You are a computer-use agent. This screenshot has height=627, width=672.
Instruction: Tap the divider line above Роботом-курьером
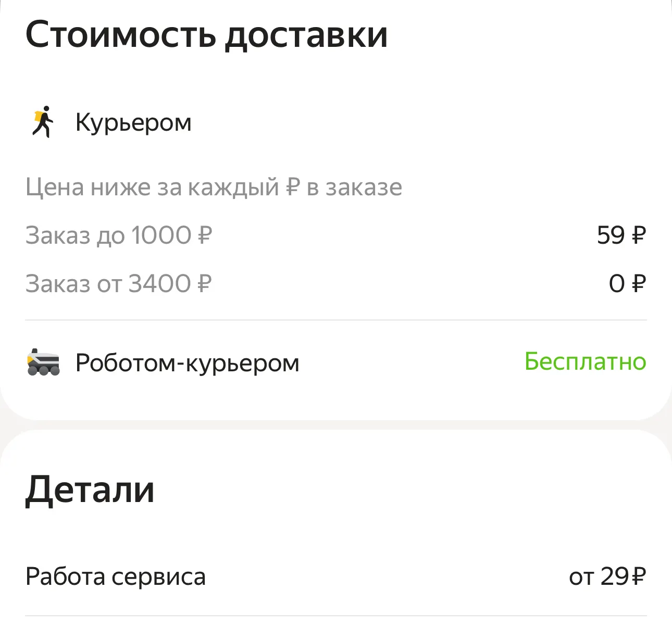coord(336,320)
